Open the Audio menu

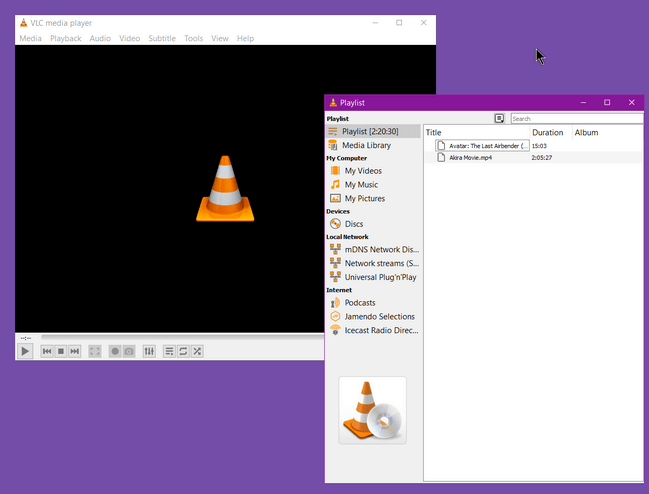(100, 38)
